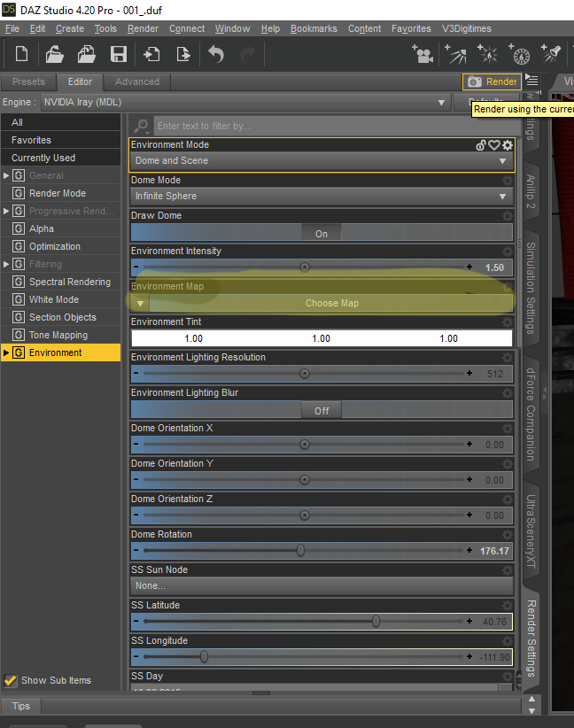Expand the General group arrow
The height and width of the screenshot is (728, 574).
pos(6,175)
